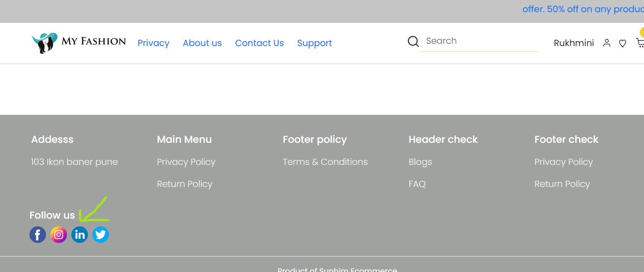
Task: Open Privacy Policy under Main Menu
Action: pyautogui.click(x=186, y=162)
